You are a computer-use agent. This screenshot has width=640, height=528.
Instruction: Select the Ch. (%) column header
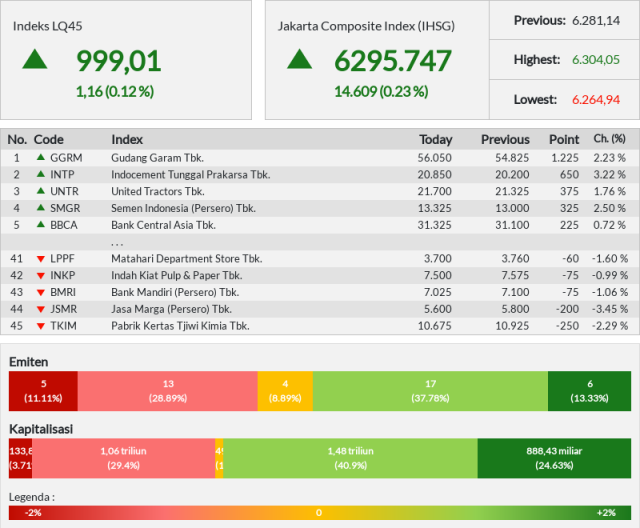coord(609,139)
